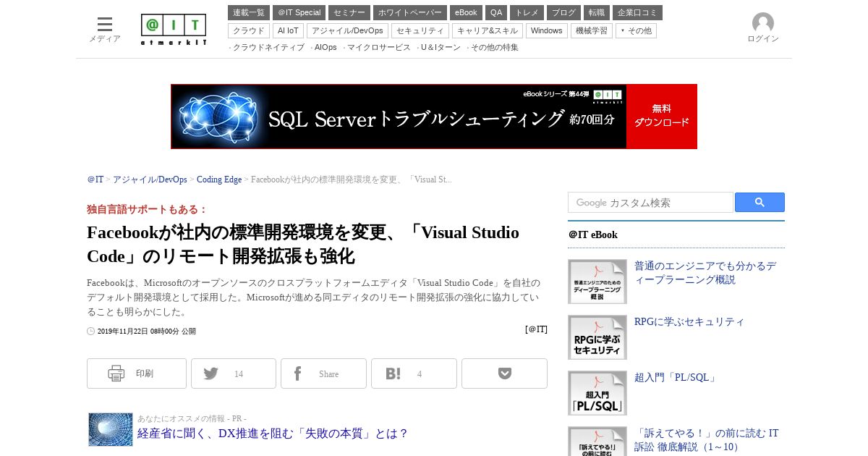Open AIOps feature link
The height and width of the screenshot is (456, 868).
click(325, 48)
